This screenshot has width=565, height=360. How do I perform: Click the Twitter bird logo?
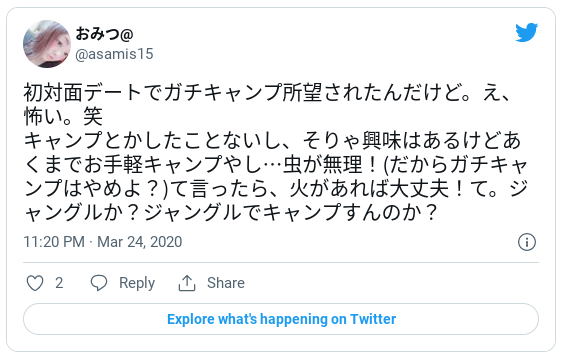click(526, 32)
